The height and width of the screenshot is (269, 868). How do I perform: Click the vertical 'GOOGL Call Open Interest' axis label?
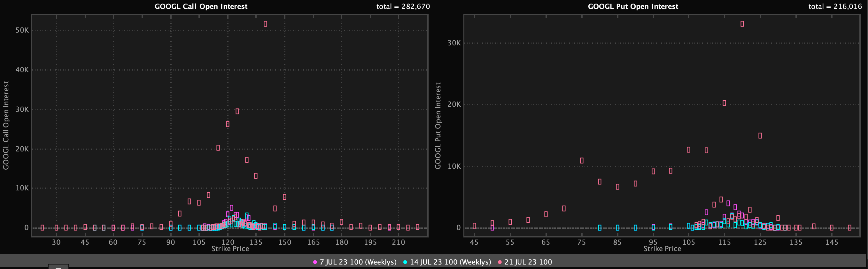[x=6, y=125]
